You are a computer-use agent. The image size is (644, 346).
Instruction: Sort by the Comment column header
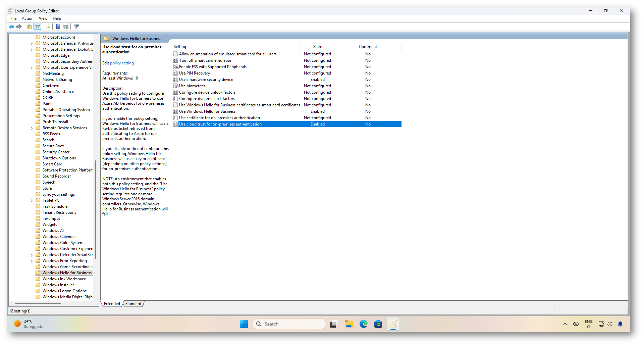click(368, 47)
